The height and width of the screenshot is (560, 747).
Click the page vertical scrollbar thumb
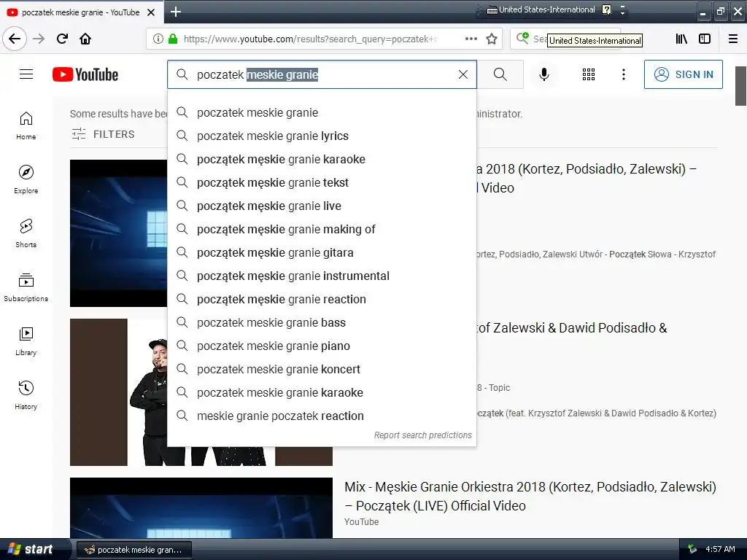point(741,86)
